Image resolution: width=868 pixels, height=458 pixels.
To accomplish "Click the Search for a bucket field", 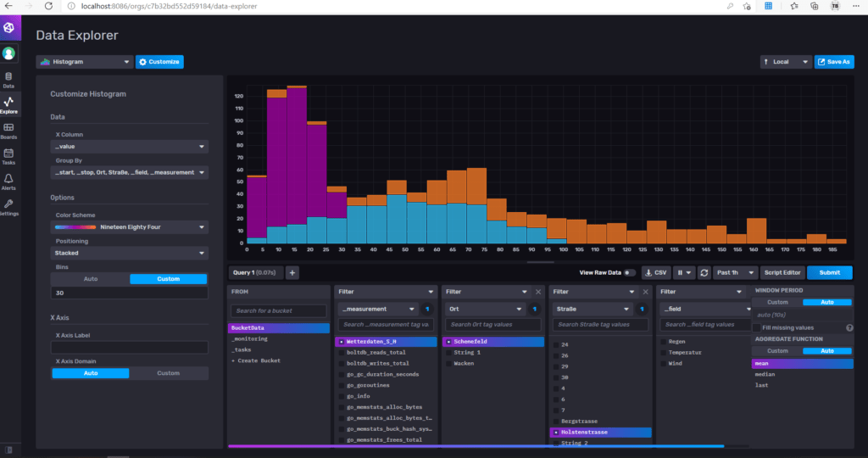I will pos(279,311).
